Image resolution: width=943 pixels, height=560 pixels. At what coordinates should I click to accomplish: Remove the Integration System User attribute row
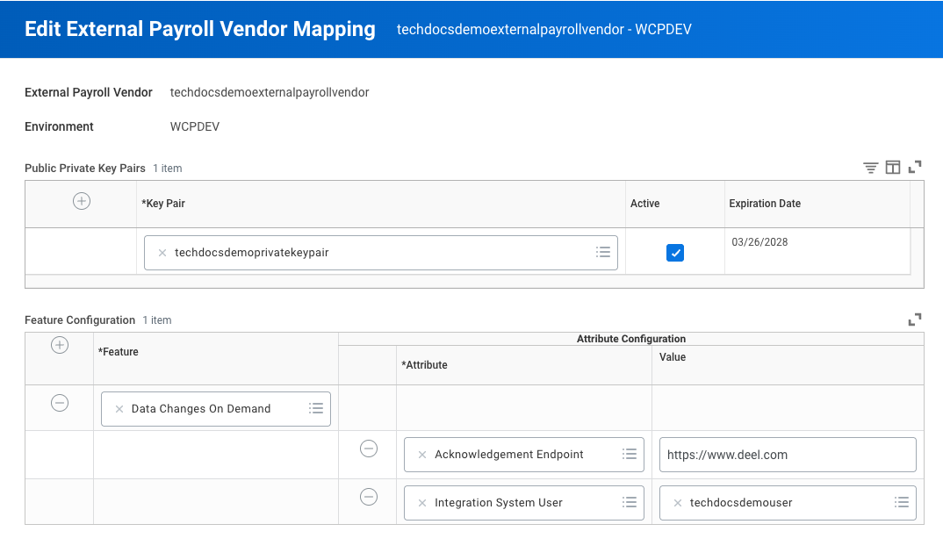368,497
